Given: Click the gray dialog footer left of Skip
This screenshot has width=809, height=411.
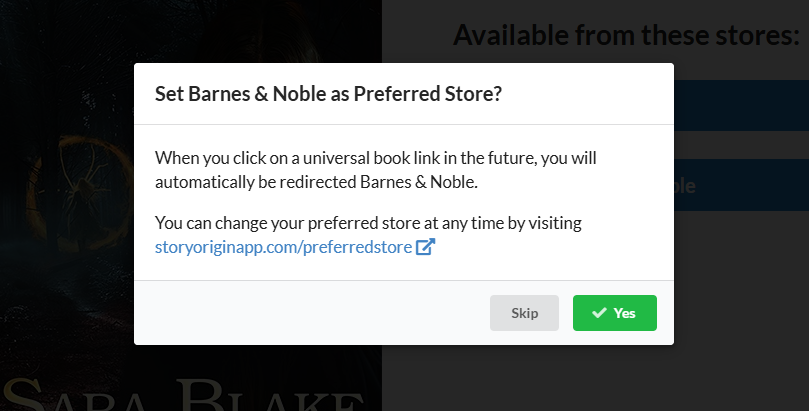Looking at the screenshot, I should [310, 313].
